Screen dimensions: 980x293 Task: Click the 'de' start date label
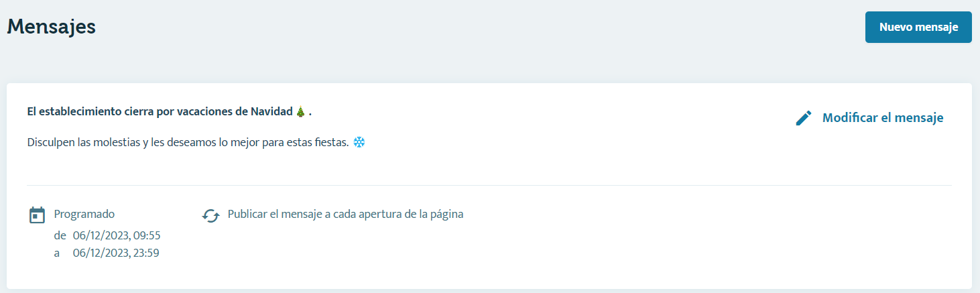pyautogui.click(x=60, y=235)
